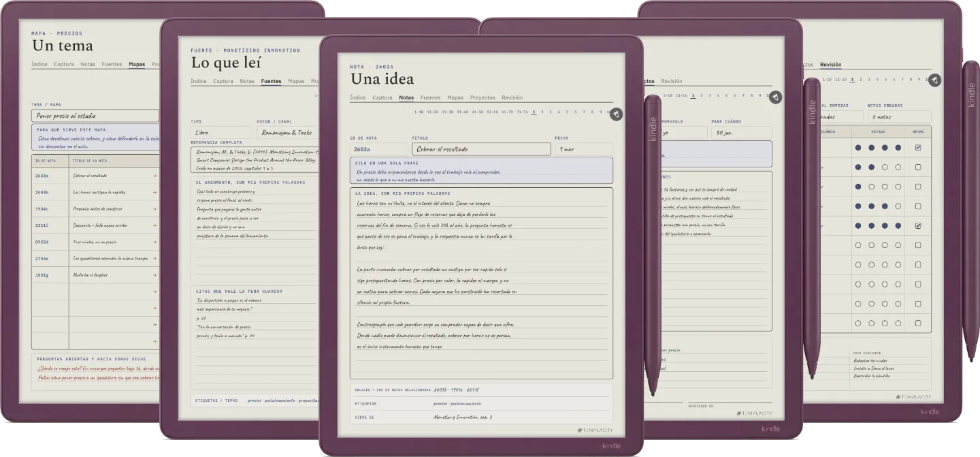Screen dimensions: 980x457
Task: Tap Dilo en una sola frase box
Action: click(481, 171)
